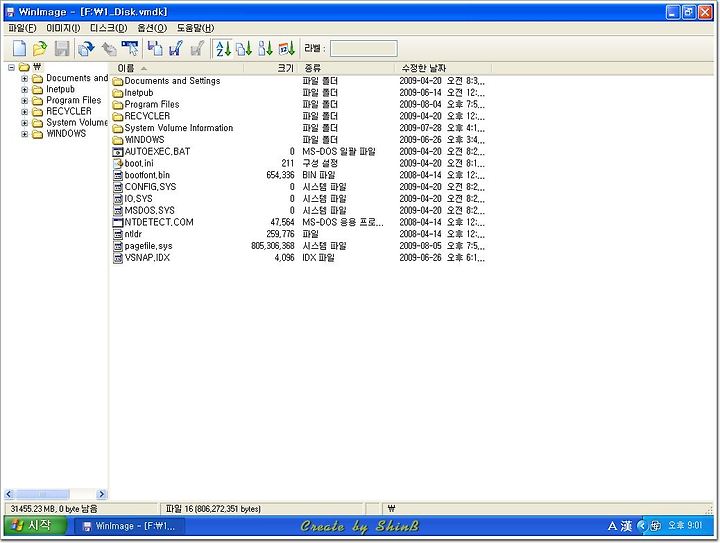The height and width of the screenshot is (543, 720).
Task: Select the Inetpub folder in tree pane
Action: (60, 89)
